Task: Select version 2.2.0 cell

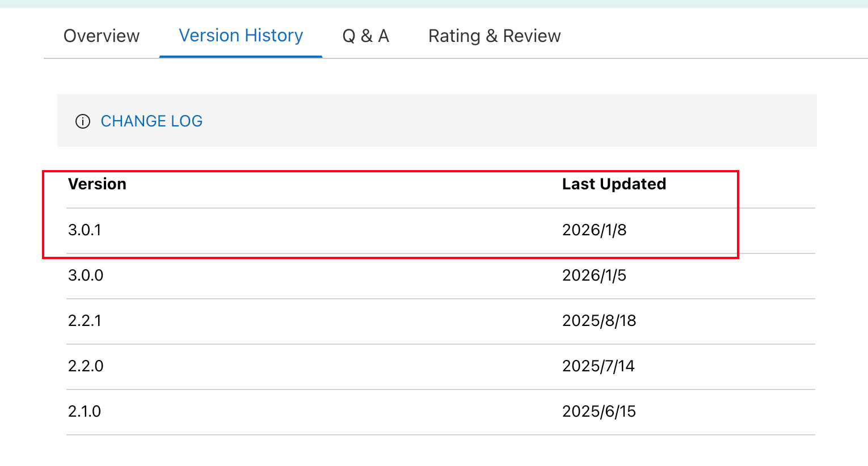Action: 86,366
